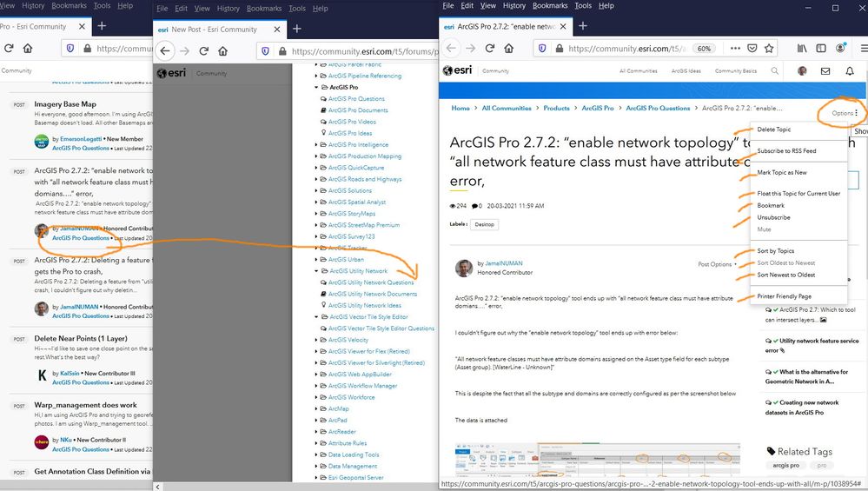
Task: Expand the ArcGIS Velocity tree node
Action: 316,340
